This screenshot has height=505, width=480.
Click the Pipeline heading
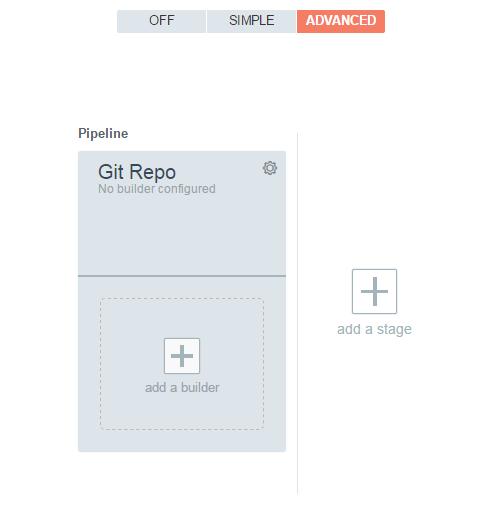pos(103,134)
